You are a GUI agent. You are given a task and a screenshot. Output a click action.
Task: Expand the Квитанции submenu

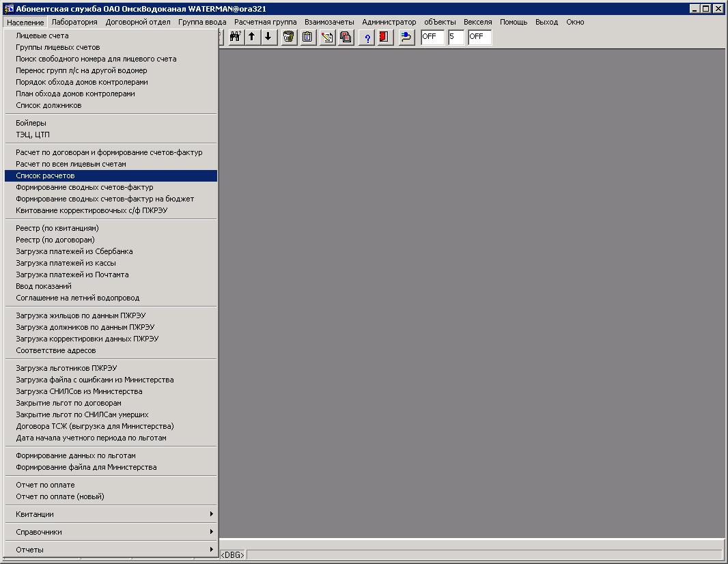[111, 514]
